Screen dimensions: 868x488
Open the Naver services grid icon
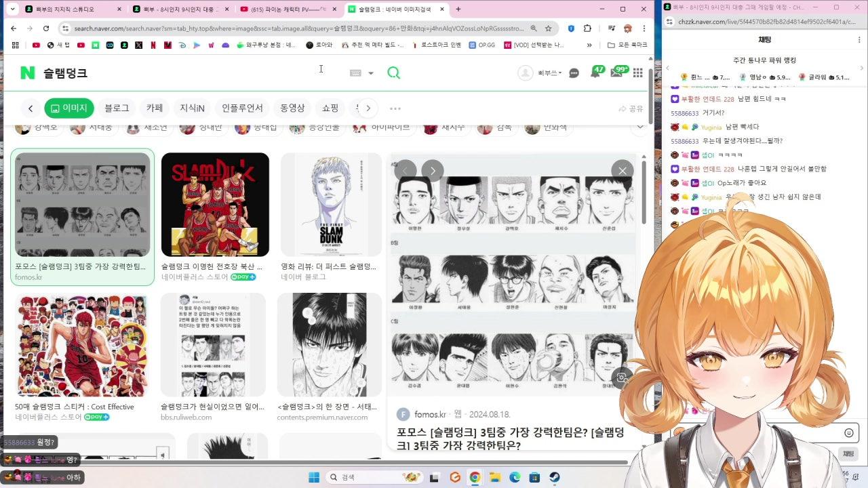[638, 73]
